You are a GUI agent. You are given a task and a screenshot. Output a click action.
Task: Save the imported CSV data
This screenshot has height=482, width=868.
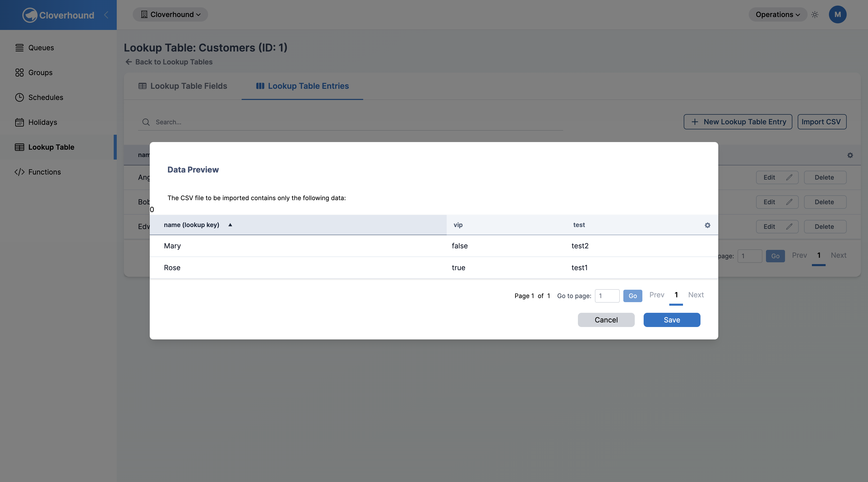[x=672, y=320]
